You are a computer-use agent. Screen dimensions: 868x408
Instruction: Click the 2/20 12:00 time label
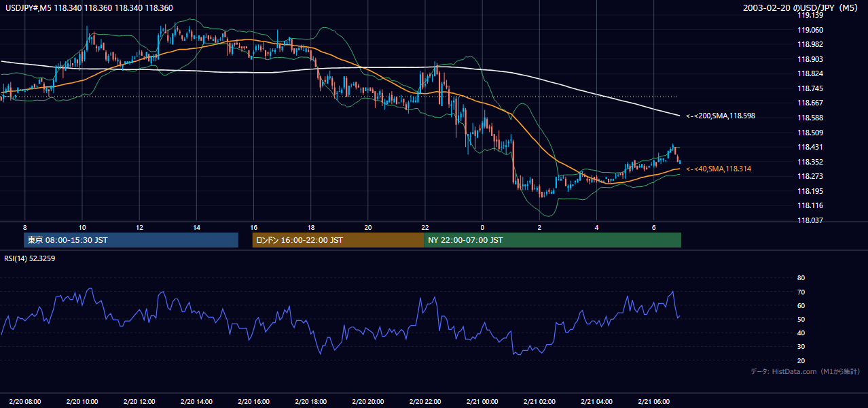tap(139, 401)
